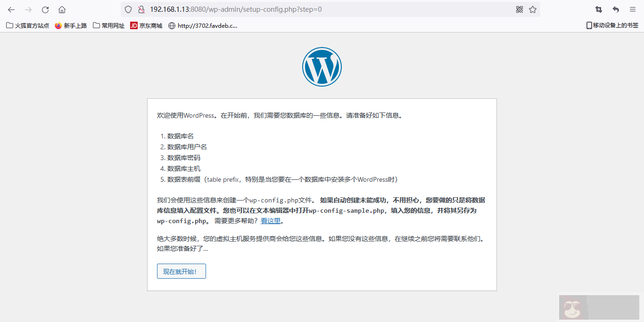The height and width of the screenshot is (322, 644).
Task: Click the browser back navigation arrow
Action: (x=10, y=9)
